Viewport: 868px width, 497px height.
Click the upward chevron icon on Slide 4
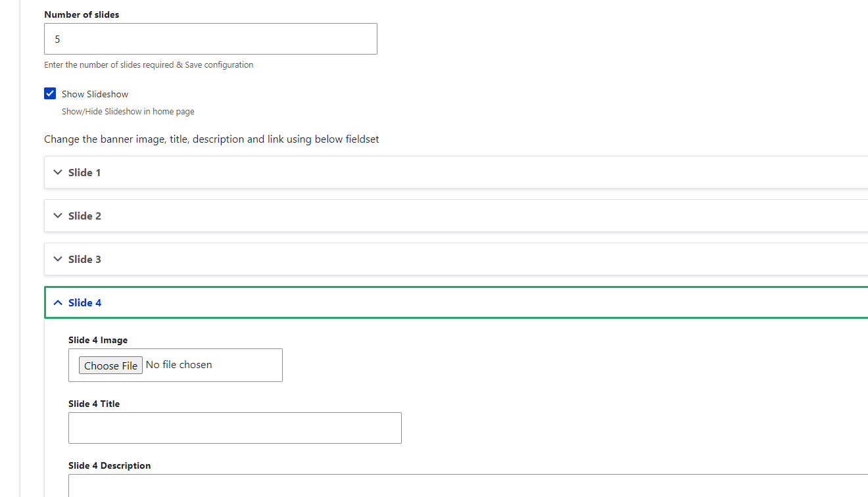[57, 302]
